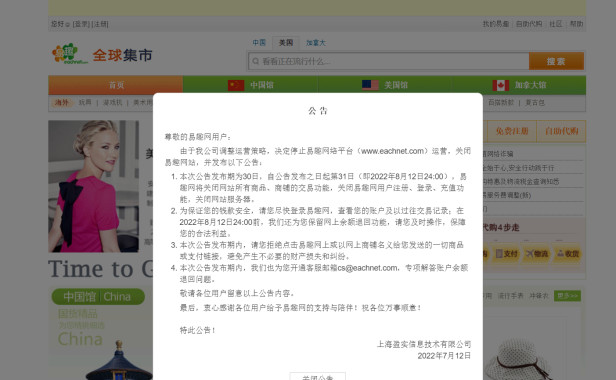Open 我的易趣 link
This screenshot has height=380, width=616.
[x=496, y=24]
